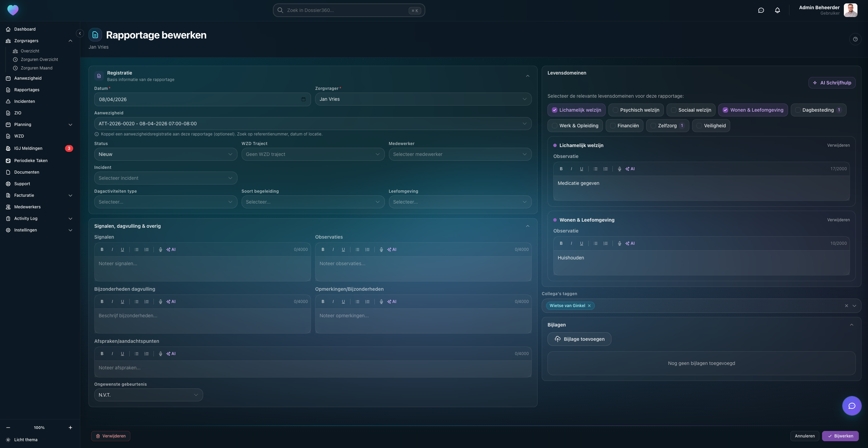This screenshot has height=448, width=868.
Task: Enable the Veiligheid domain checkbox
Action: (x=699, y=126)
